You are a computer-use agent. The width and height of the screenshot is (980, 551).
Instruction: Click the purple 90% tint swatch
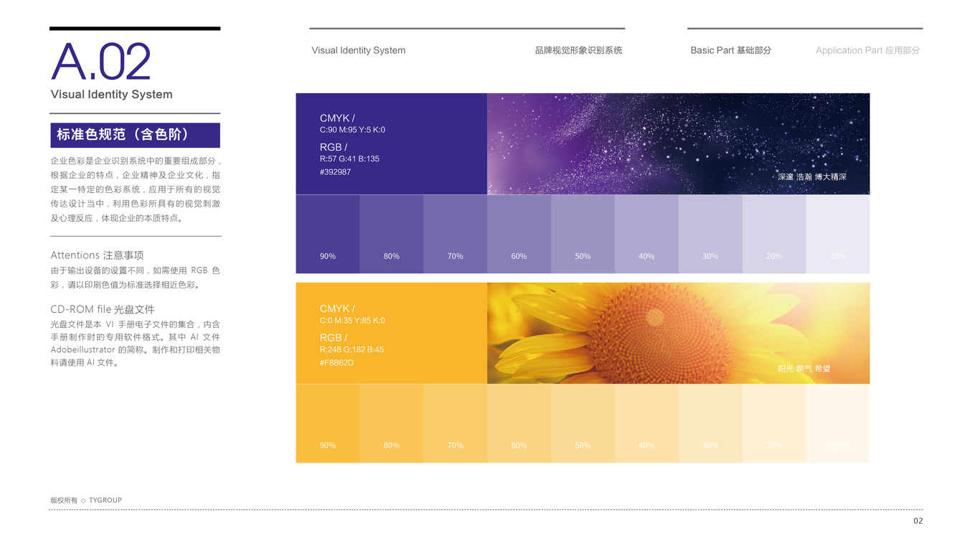point(328,234)
